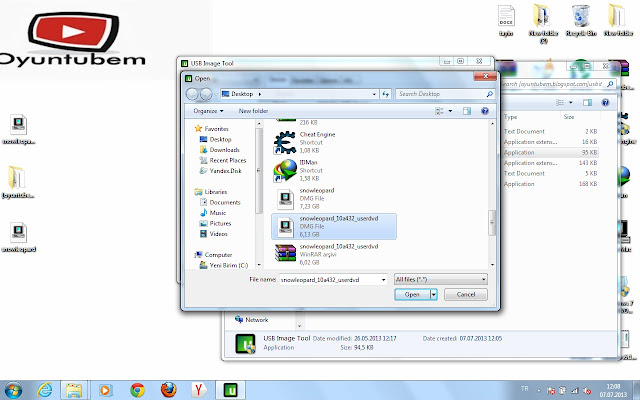Click the navigation pane scrollbar

259,171
